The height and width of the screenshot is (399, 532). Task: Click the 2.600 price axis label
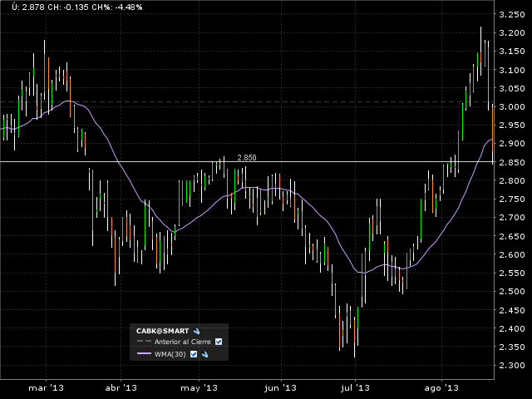[x=512, y=254]
